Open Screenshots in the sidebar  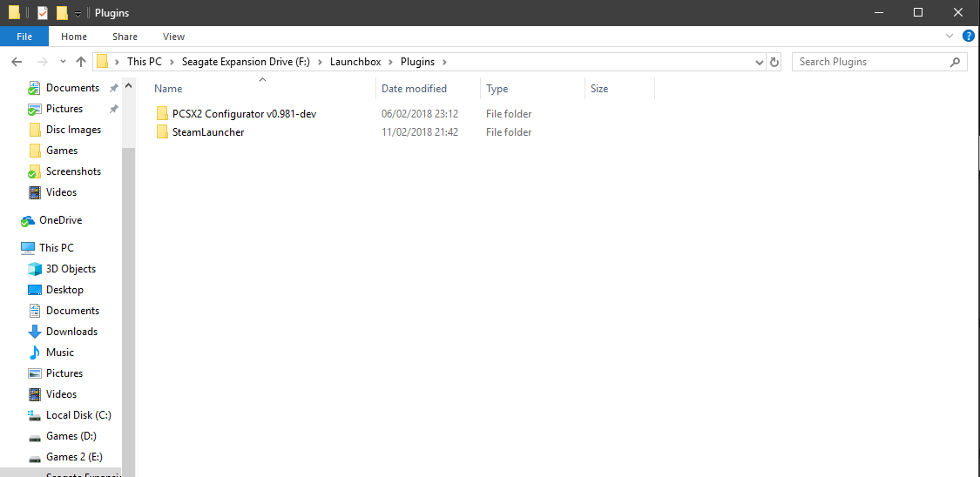point(73,171)
